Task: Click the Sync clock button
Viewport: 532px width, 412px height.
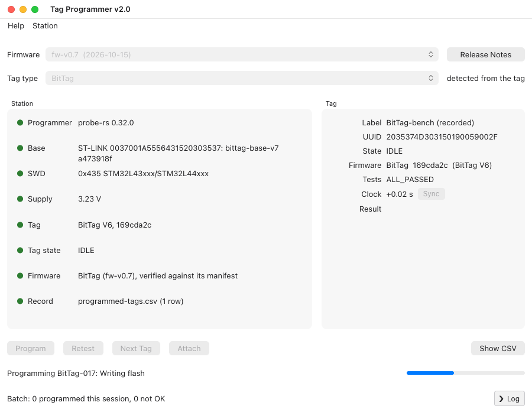Action: pyautogui.click(x=432, y=194)
